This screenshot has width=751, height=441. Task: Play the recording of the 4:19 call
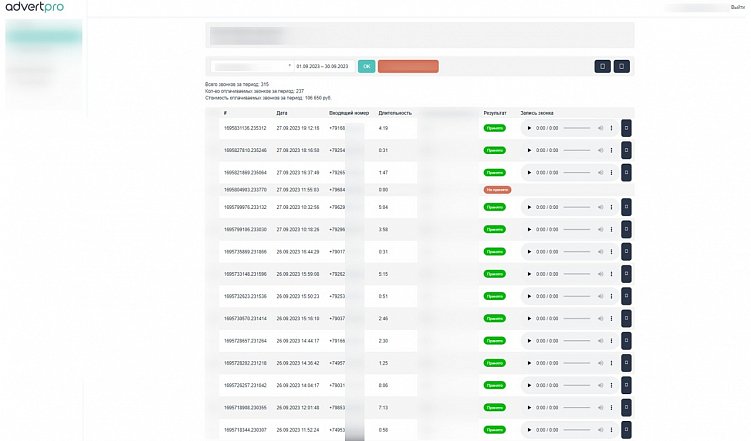(529, 128)
